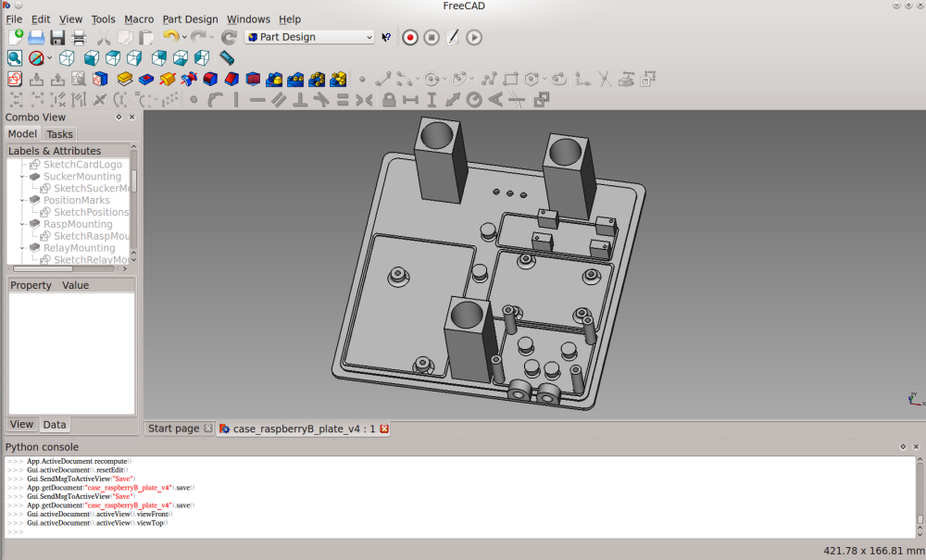
Task: Click the Draw style no-entry icon
Action: (x=36, y=57)
